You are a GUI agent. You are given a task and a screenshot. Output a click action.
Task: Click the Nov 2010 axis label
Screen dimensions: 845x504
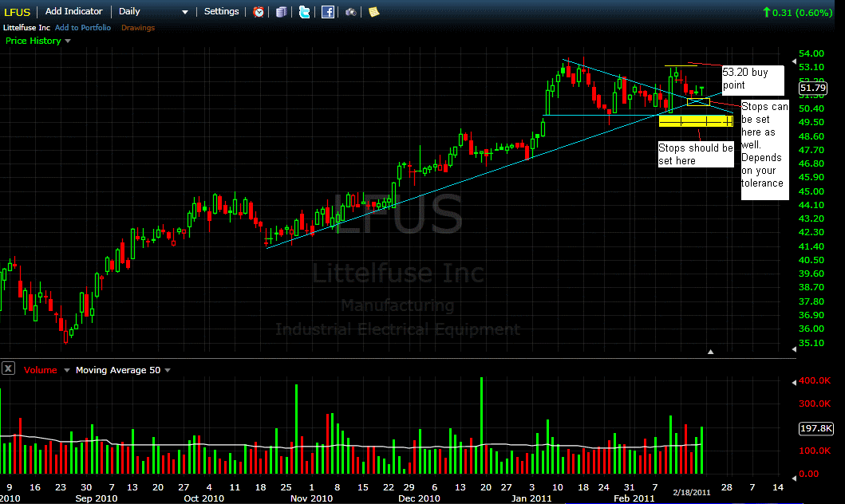tap(311, 498)
